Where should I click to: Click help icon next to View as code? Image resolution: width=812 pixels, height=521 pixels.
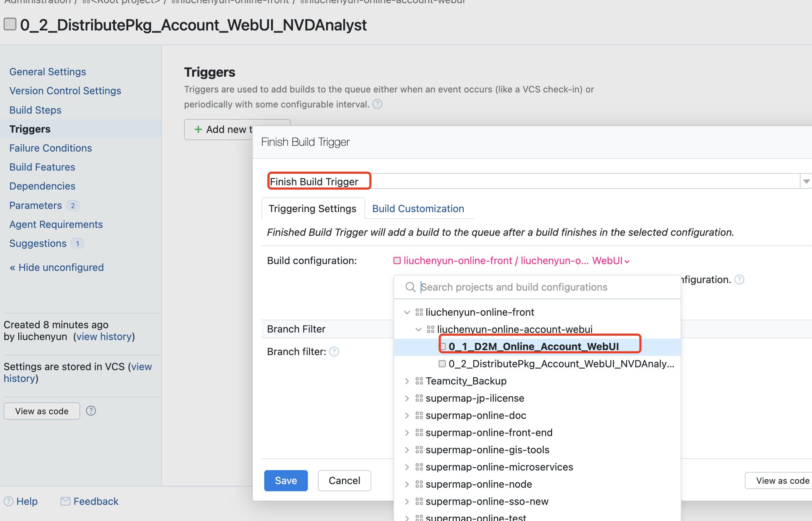pyautogui.click(x=91, y=411)
